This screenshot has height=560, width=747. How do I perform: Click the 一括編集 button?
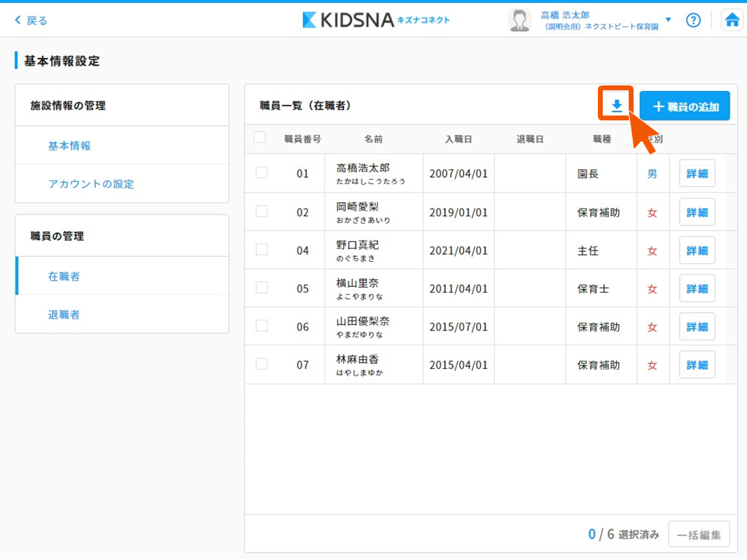tap(699, 535)
